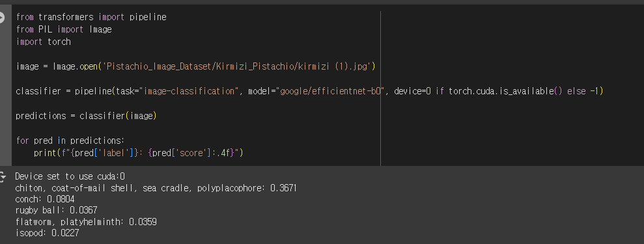644x244 pixels.
Task: Click the line "from PIL import Image"
Action: tap(64, 29)
